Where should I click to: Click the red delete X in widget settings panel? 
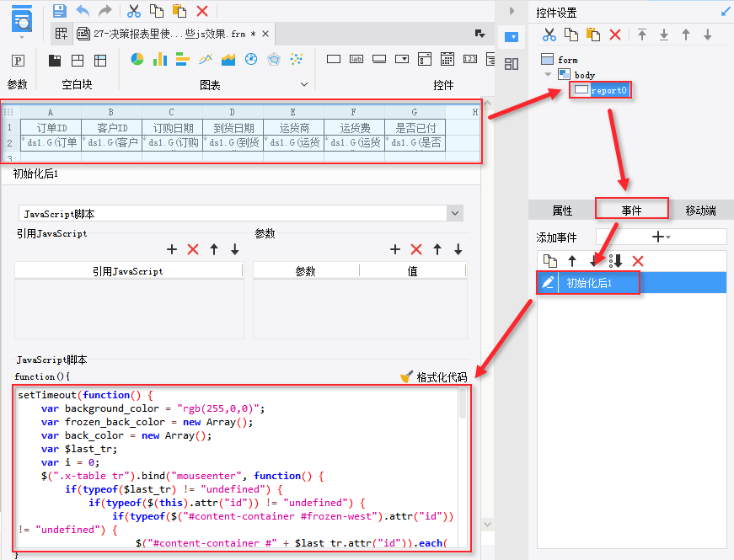coord(615,35)
